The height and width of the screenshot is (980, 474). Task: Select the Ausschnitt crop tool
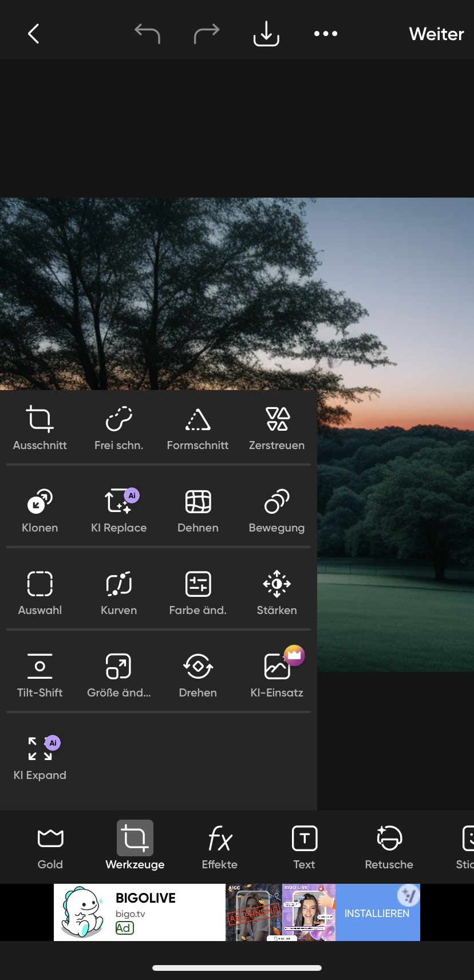pos(39,427)
